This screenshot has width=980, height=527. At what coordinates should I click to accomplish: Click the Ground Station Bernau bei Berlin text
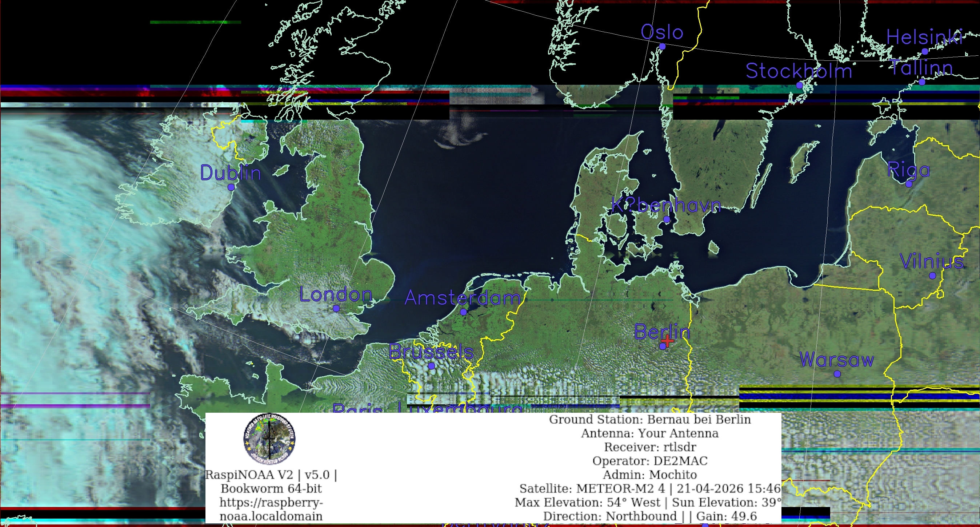click(650, 420)
